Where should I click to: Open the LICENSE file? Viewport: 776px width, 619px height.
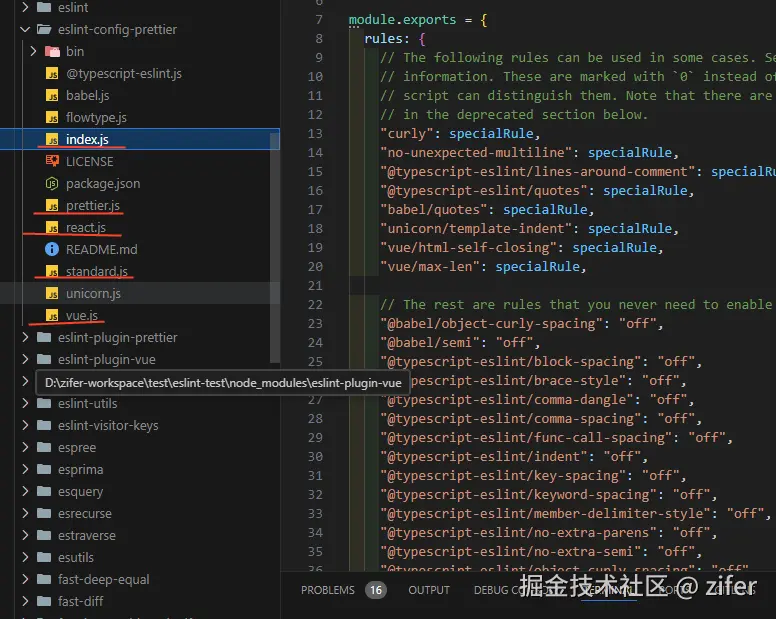coord(90,161)
